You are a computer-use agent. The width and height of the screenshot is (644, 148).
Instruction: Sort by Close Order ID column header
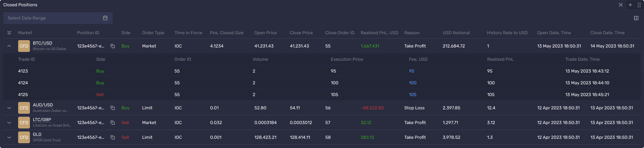point(340,33)
